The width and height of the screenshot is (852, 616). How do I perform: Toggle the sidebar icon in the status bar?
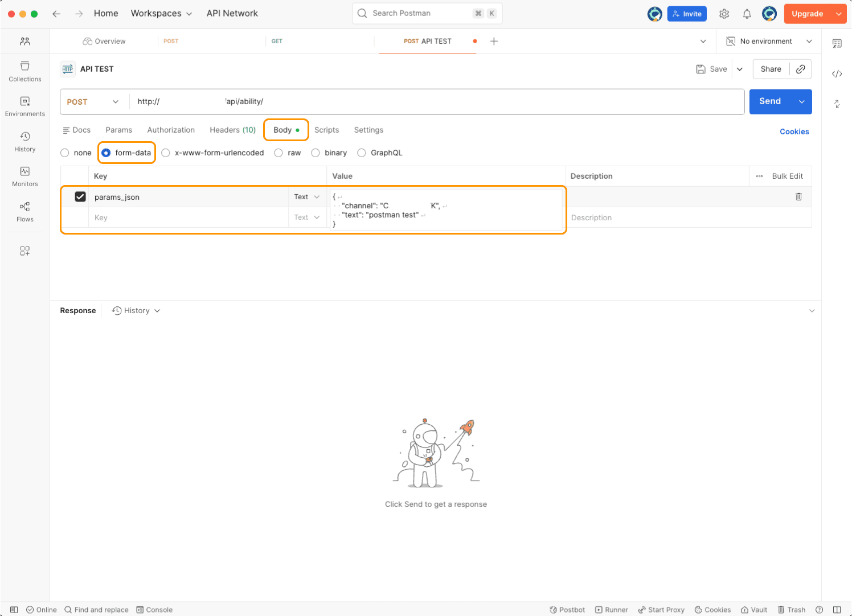pos(14,610)
